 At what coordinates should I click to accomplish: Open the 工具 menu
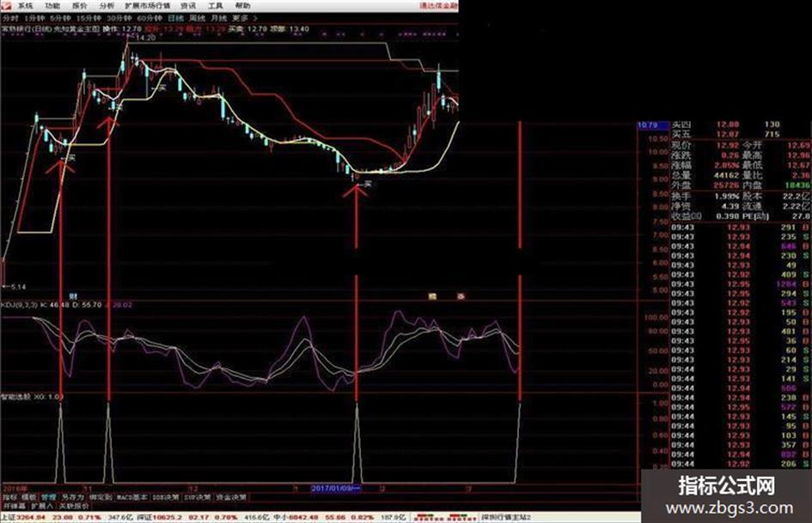coord(215,6)
